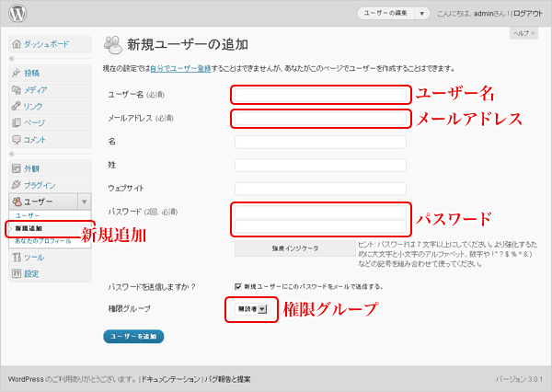Click the 強度インジケータ strength indicator
Screen dimensions: 552x392
click(x=295, y=248)
